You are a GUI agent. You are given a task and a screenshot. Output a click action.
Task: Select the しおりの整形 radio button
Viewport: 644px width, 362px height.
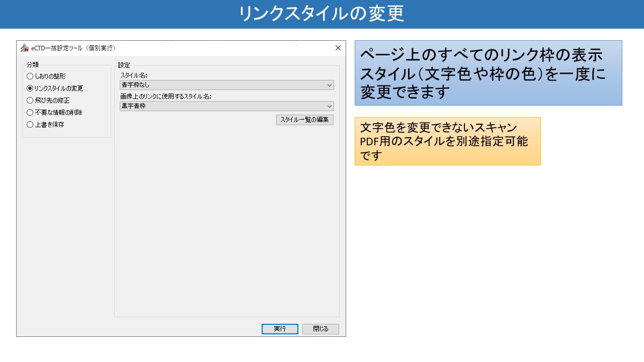click(46, 76)
